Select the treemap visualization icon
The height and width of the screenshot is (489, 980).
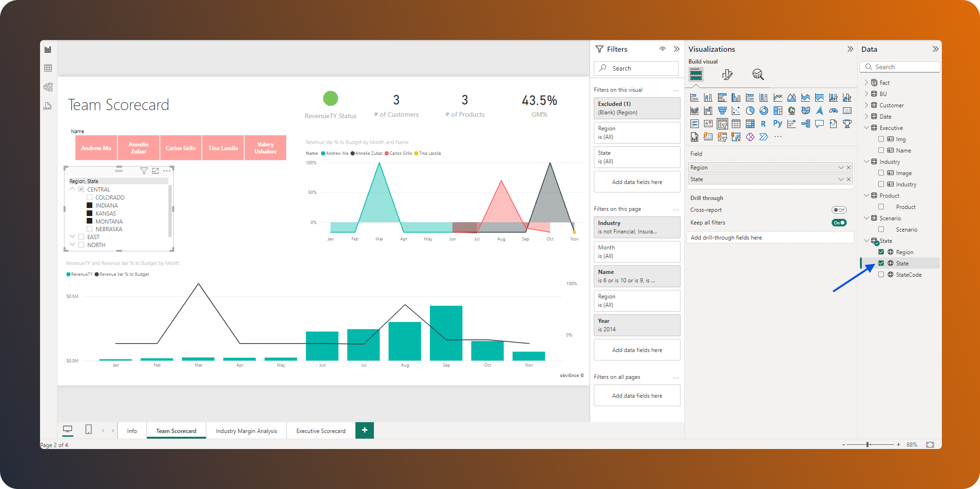click(x=778, y=111)
